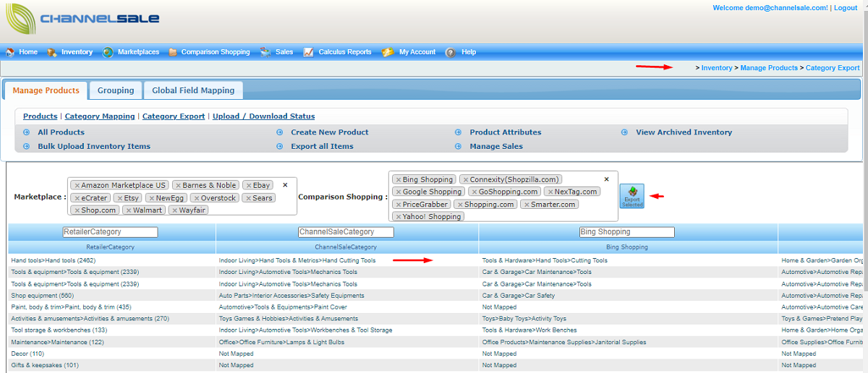Screen dimensions: 868x373
Task: Remove the Connexity(Shopzilla.com) tag
Action: [x=465, y=179]
